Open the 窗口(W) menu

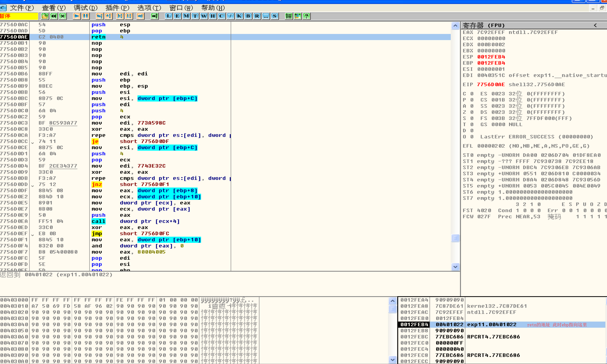[x=181, y=8]
